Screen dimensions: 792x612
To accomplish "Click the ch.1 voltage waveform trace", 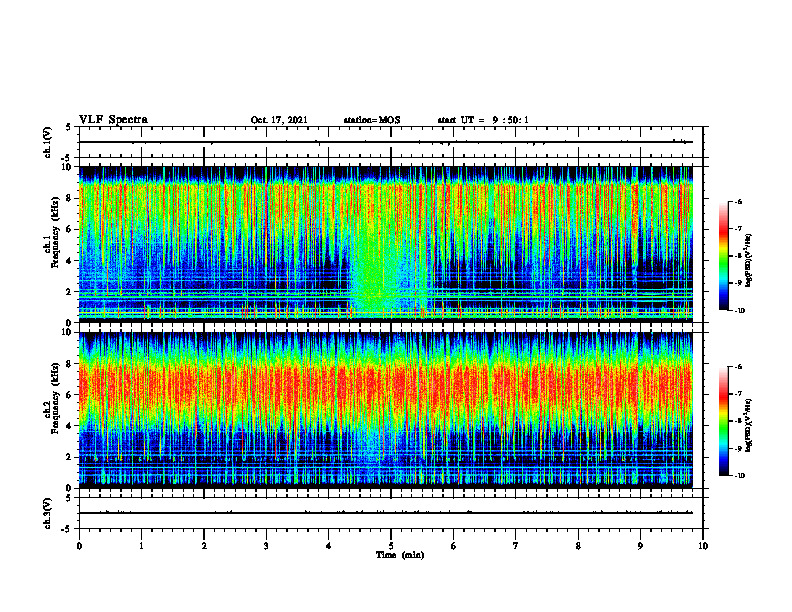I will (385, 142).
